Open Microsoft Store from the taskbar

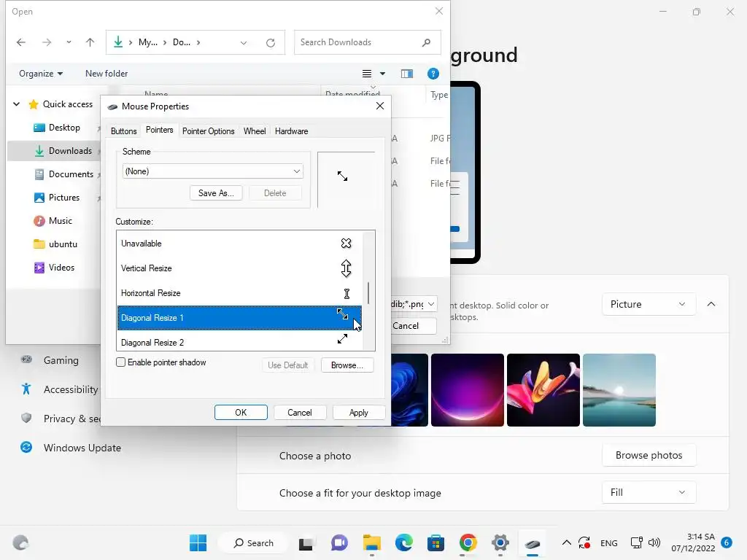pos(436,542)
